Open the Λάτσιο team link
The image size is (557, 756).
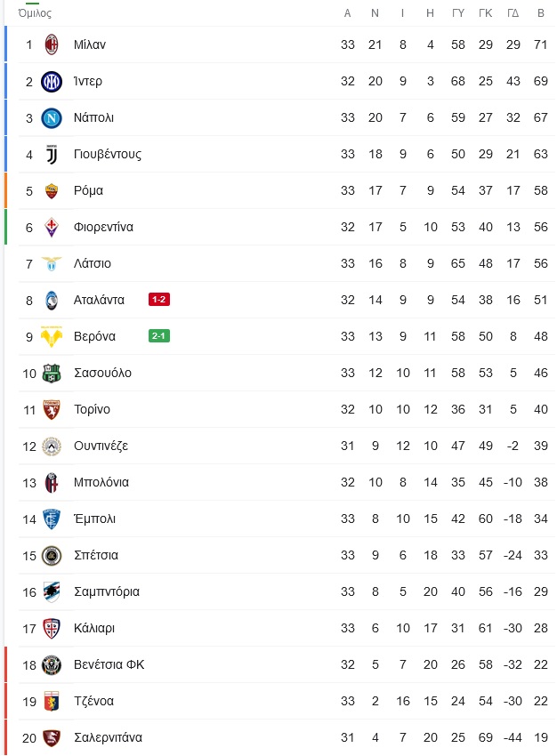(93, 263)
